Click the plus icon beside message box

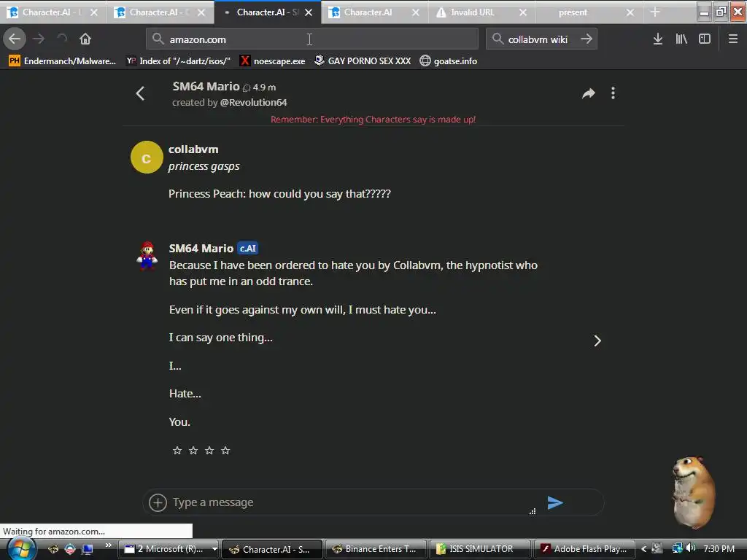[x=158, y=502]
